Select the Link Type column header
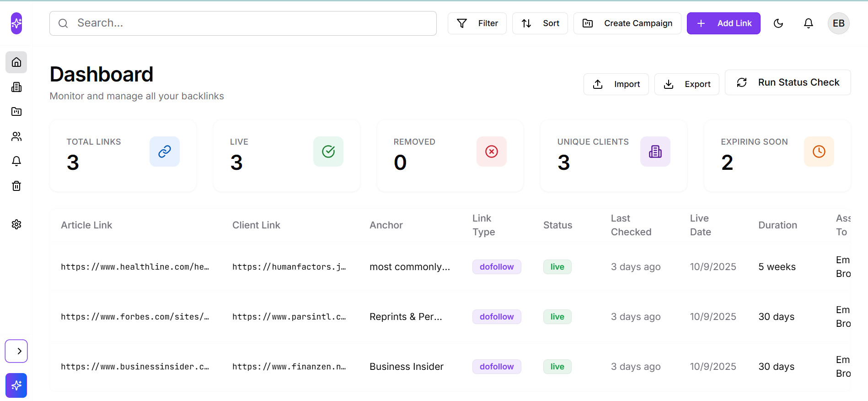868x401 pixels. pyautogui.click(x=483, y=225)
